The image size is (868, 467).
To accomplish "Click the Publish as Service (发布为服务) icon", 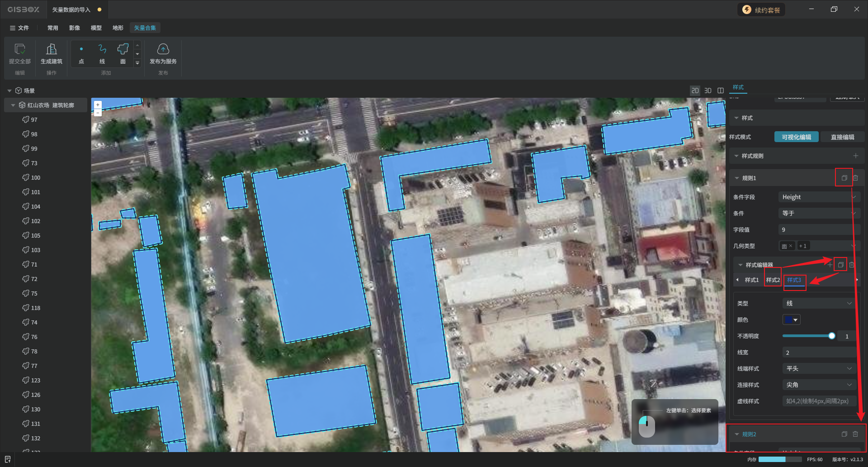I will (163, 53).
